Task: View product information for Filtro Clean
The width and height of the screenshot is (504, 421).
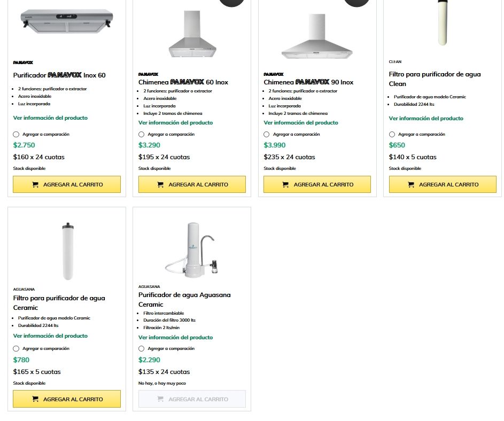Action: point(426,119)
